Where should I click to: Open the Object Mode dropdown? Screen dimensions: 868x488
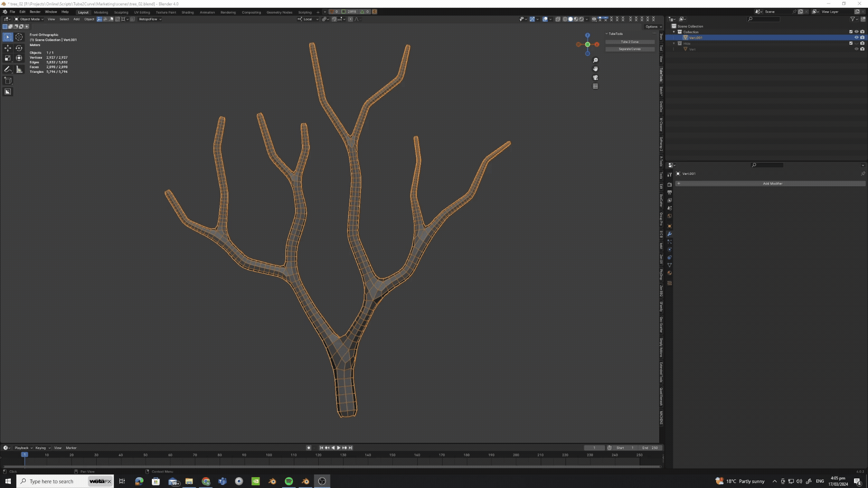tap(29, 19)
